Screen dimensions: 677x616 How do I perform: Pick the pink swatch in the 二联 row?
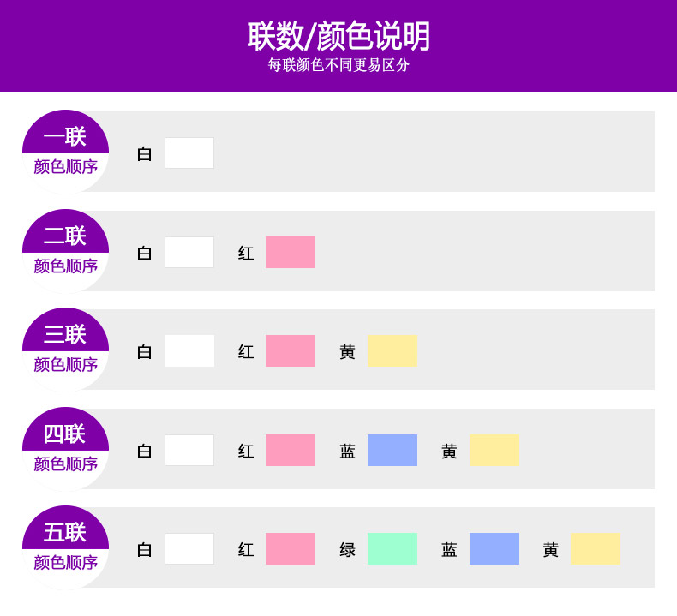click(x=291, y=253)
